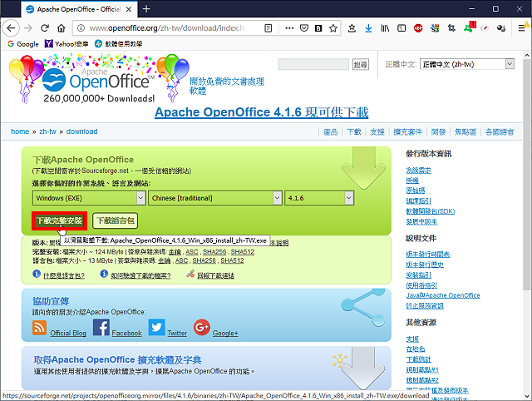This screenshot has width=532, height=401.
Task: Open the 4.1.6 version dropdown
Action: click(x=319, y=198)
